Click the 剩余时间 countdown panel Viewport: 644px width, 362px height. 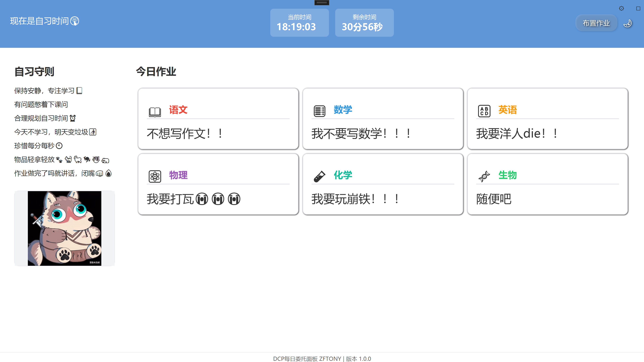click(x=364, y=23)
